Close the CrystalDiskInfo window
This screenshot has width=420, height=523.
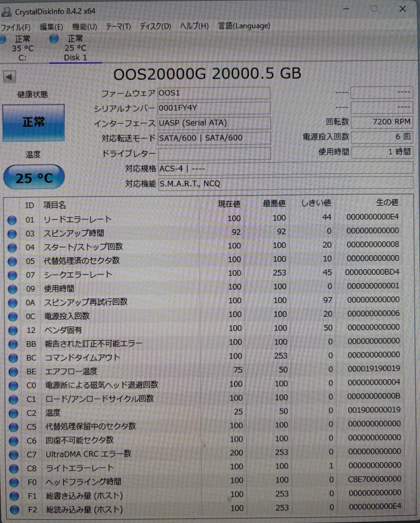(403, 9)
